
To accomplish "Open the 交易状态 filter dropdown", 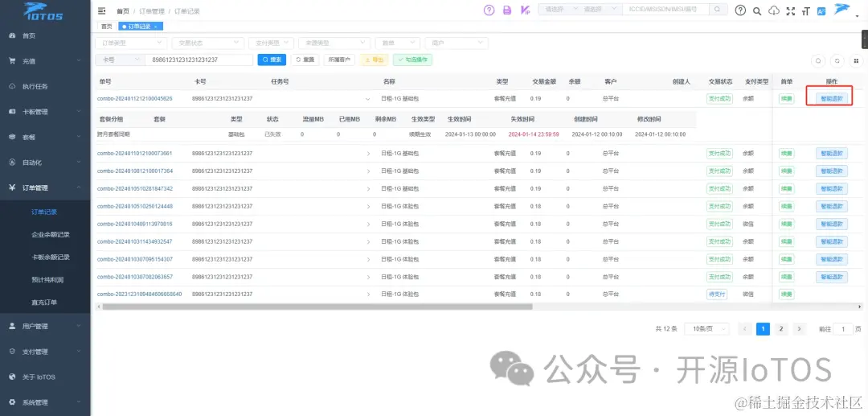I will [207, 43].
